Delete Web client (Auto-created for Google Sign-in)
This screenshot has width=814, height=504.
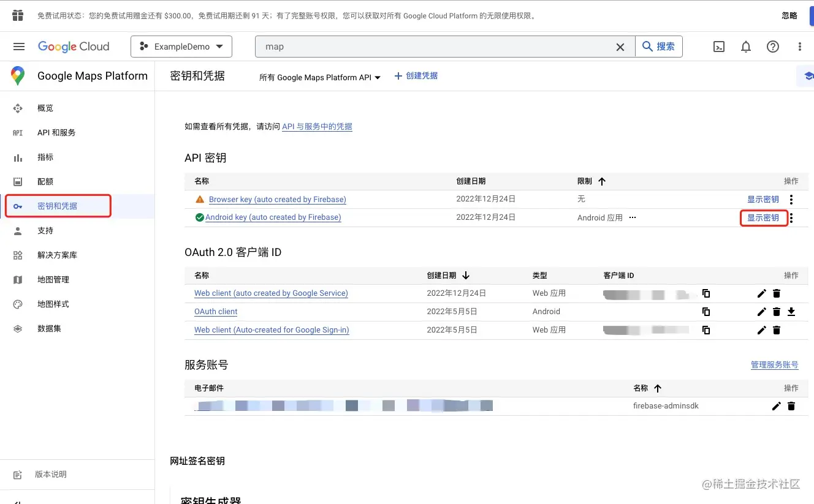point(777,330)
